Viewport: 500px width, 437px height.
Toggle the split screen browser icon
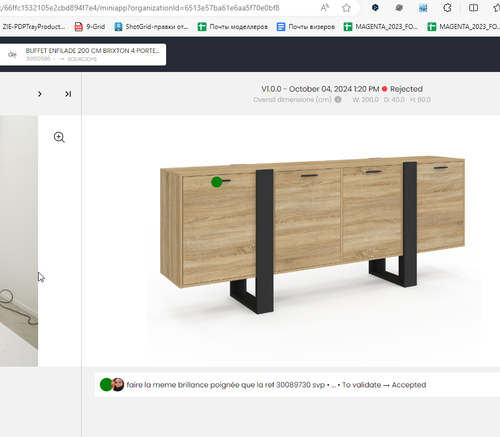point(473,8)
